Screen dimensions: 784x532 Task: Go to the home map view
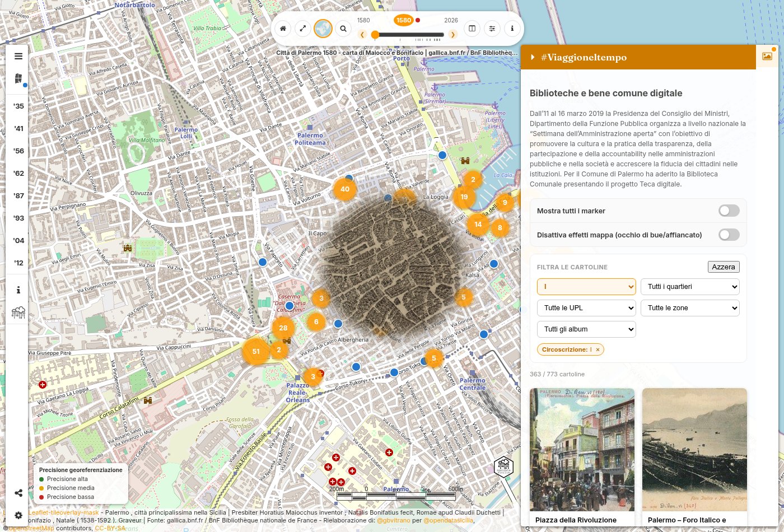point(283,29)
